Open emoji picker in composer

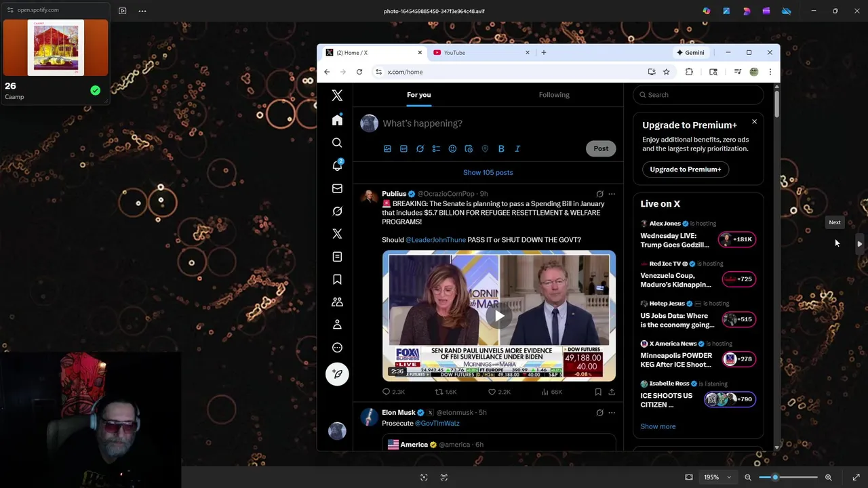(452, 148)
